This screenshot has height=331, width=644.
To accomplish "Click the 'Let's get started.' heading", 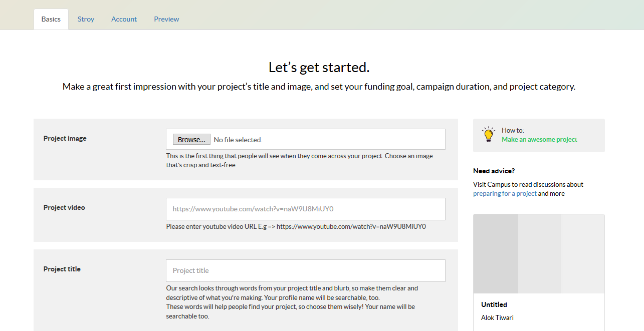I will (319, 68).
